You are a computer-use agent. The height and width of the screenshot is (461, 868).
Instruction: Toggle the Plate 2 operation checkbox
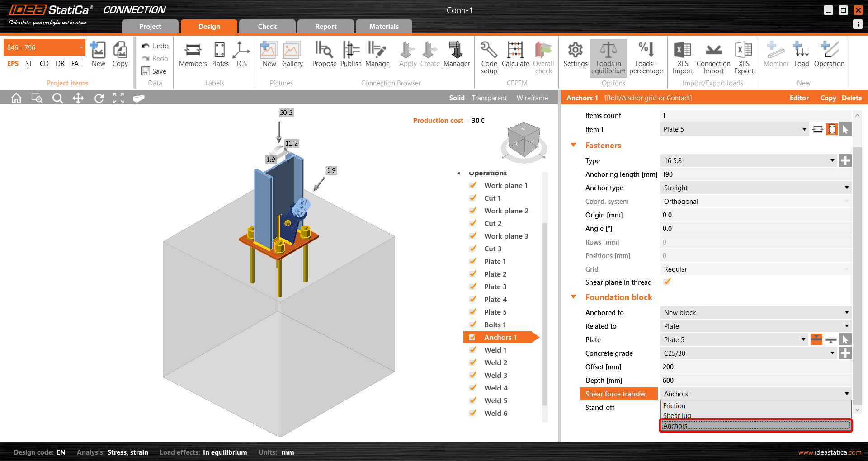[473, 274]
